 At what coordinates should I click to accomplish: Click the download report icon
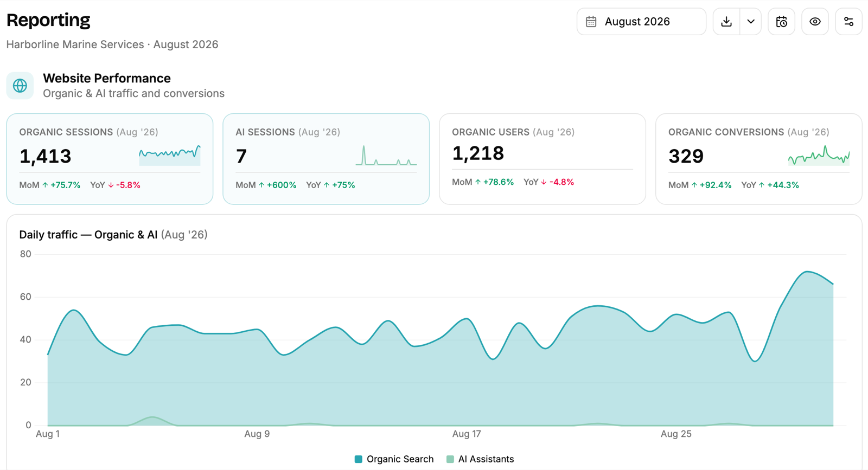tap(726, 22)
